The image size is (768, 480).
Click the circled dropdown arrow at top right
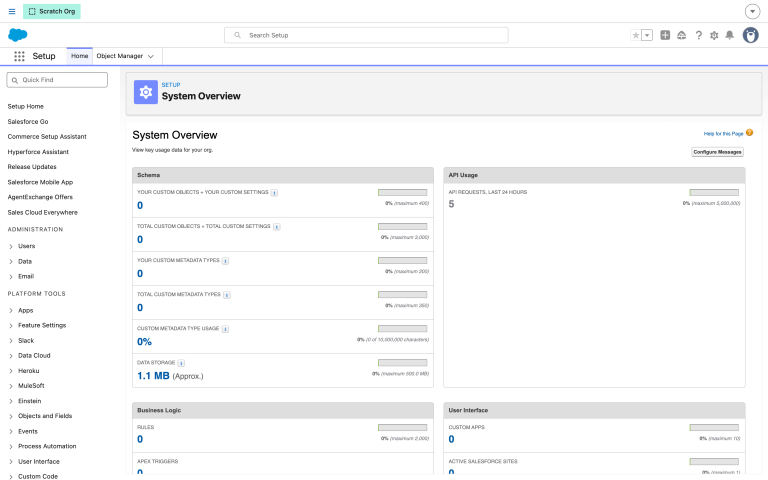pos(752,11)
